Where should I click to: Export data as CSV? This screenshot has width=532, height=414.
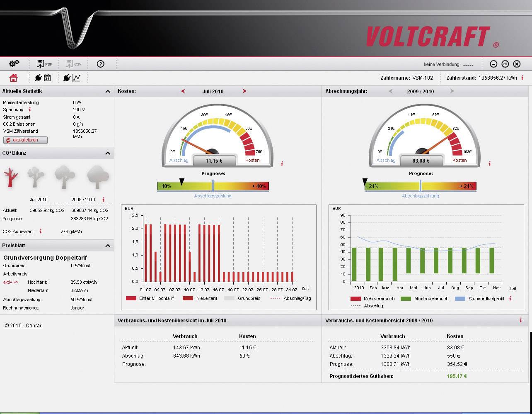73,64
